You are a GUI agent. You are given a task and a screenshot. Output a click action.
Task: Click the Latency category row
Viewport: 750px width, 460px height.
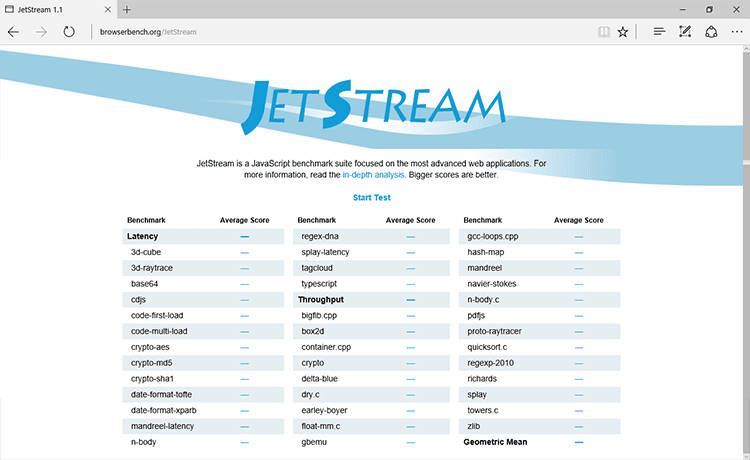point(203,236)
